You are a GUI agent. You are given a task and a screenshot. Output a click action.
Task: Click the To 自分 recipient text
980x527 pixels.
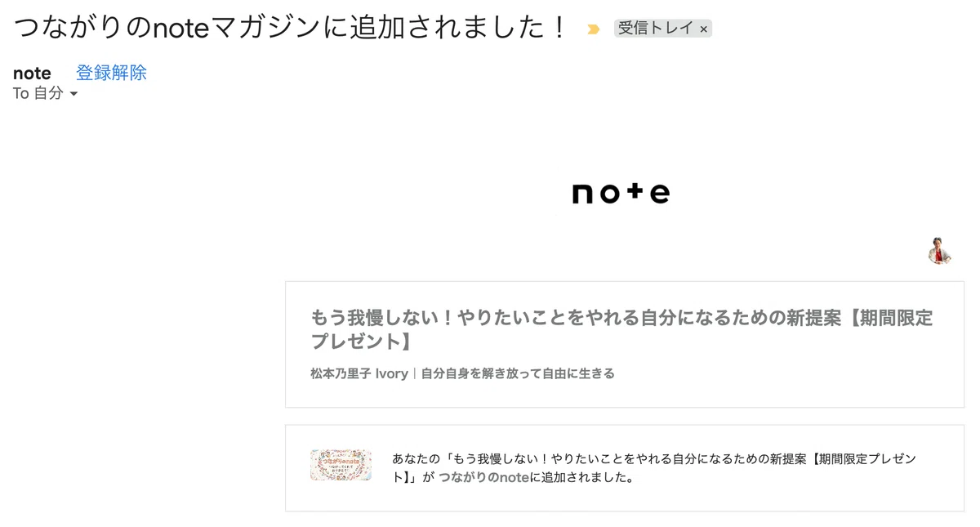click(38, 93)
